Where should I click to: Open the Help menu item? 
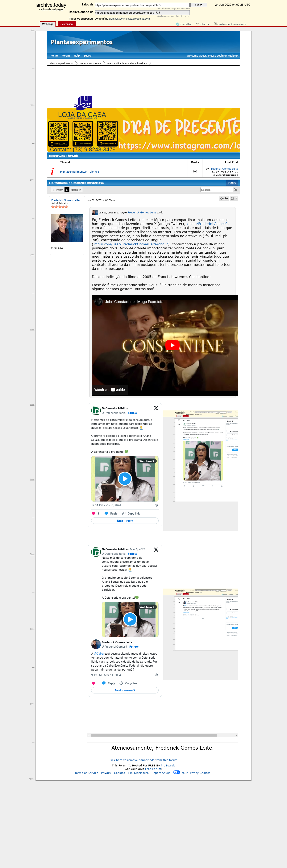(77, 56)
